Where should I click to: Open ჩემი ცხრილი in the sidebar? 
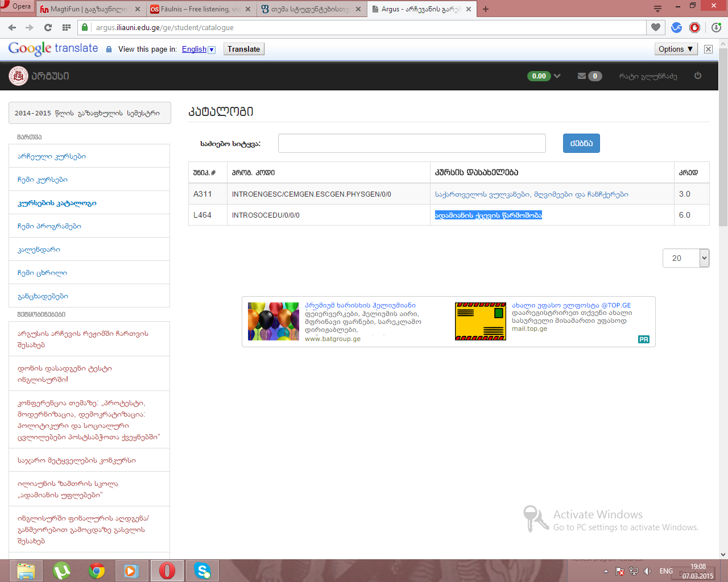[89, 273]
